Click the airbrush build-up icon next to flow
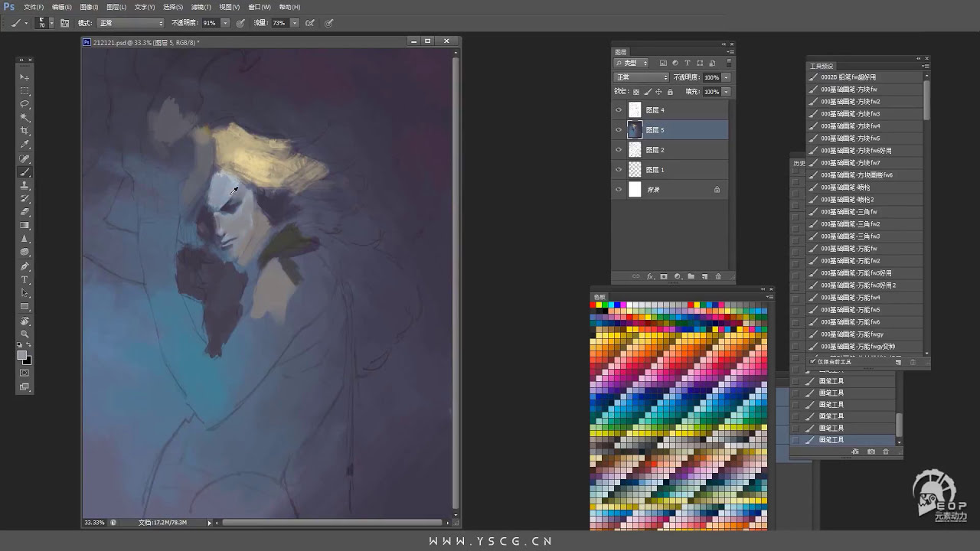The image size is (980, 551). pyautogui.click(x=310, y=23)
